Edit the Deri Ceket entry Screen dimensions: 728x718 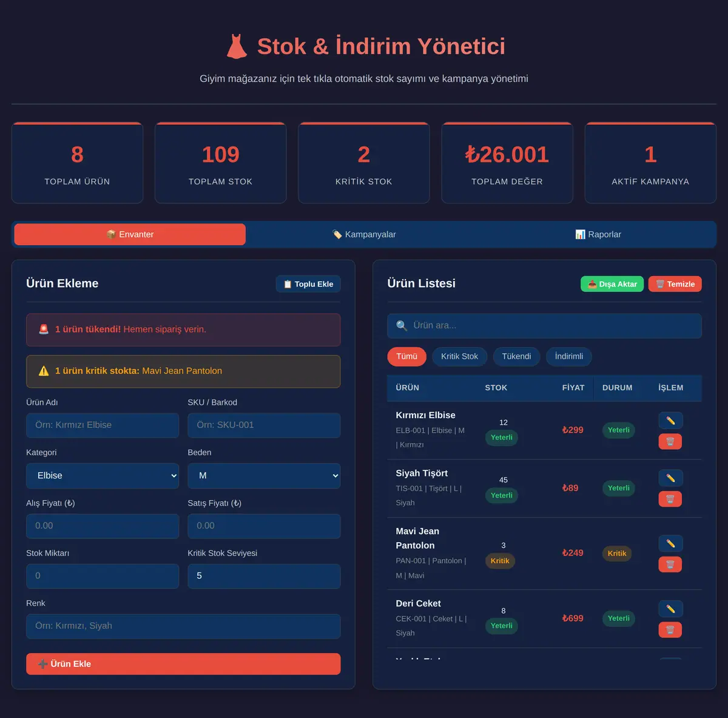pos(670,609)
